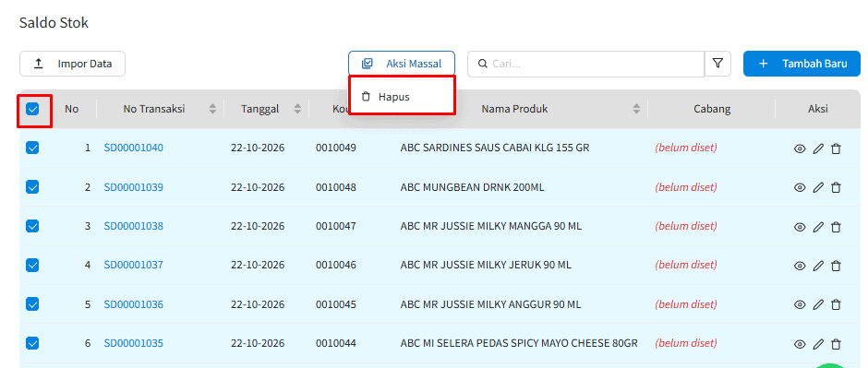Click the (belum diset) value in row SD00001040
The image size is (868, 368).
coord(686,148)
